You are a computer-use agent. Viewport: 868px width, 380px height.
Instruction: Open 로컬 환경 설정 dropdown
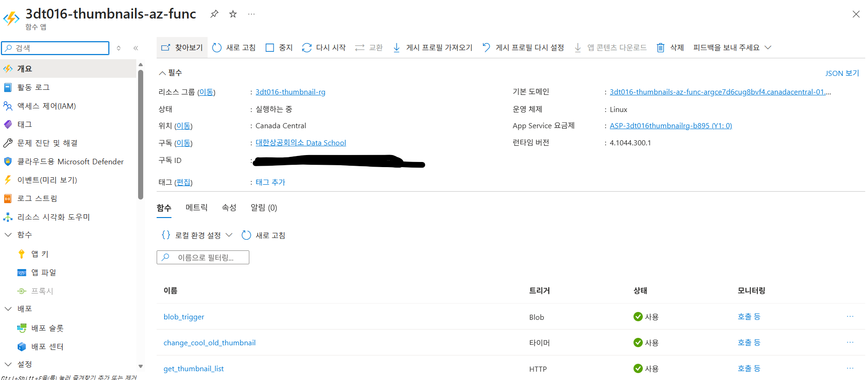click(196, 235)
